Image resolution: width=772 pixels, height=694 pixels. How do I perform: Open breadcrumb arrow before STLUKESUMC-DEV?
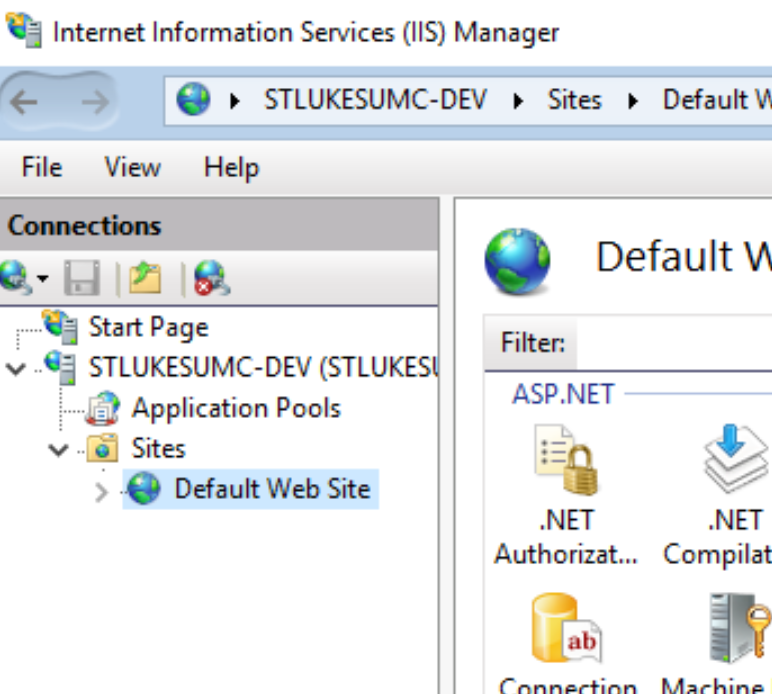pyautogui.click(x=235, y=101)
